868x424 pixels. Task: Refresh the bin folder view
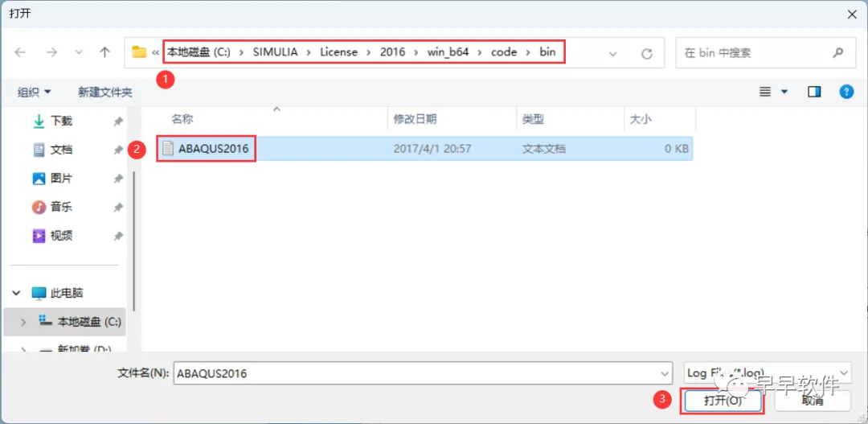tap(646, 53)
